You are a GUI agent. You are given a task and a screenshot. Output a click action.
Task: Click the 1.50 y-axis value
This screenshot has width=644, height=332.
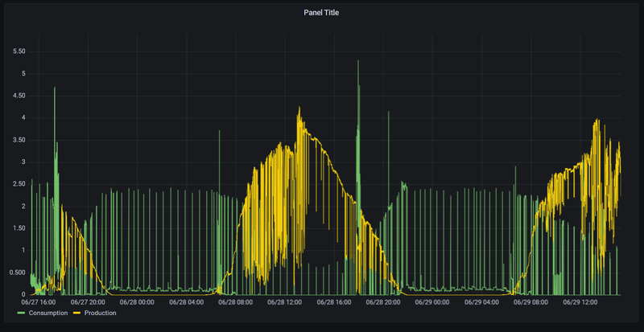coord(19,228)
